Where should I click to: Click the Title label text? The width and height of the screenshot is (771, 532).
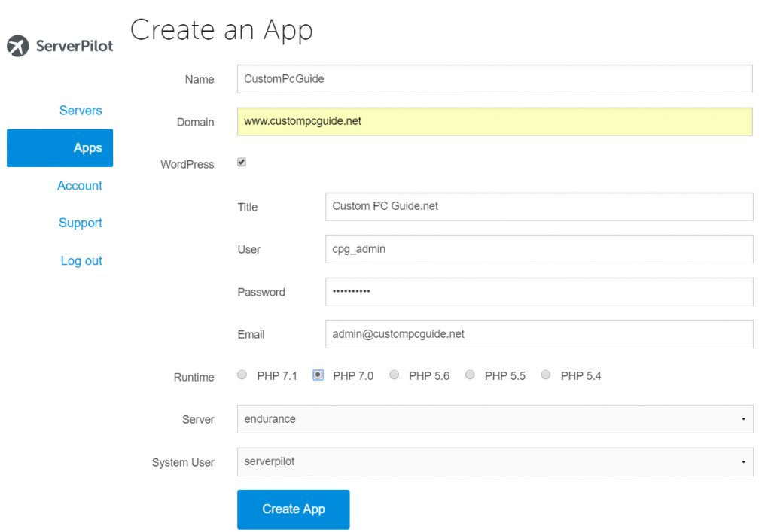tap(247, 207)
